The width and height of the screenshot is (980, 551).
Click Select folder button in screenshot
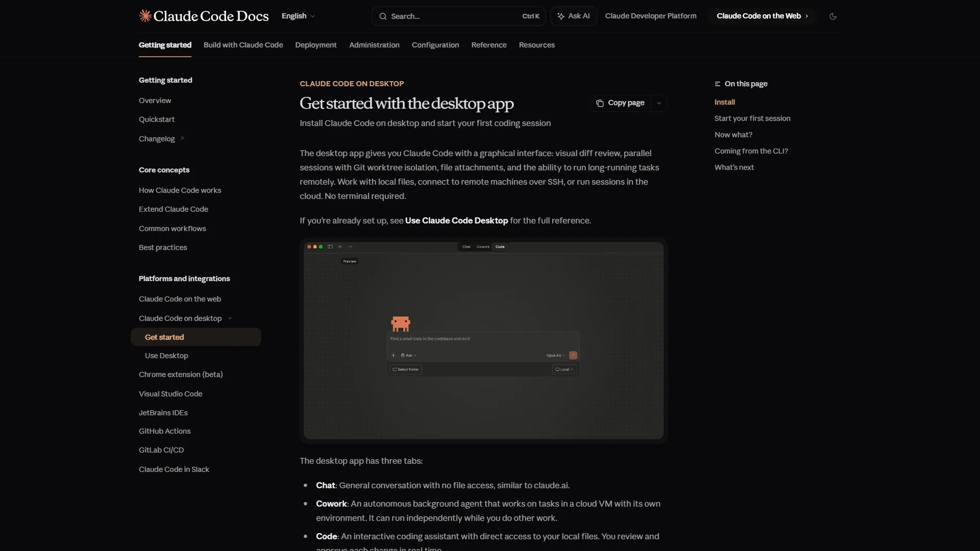405,369
